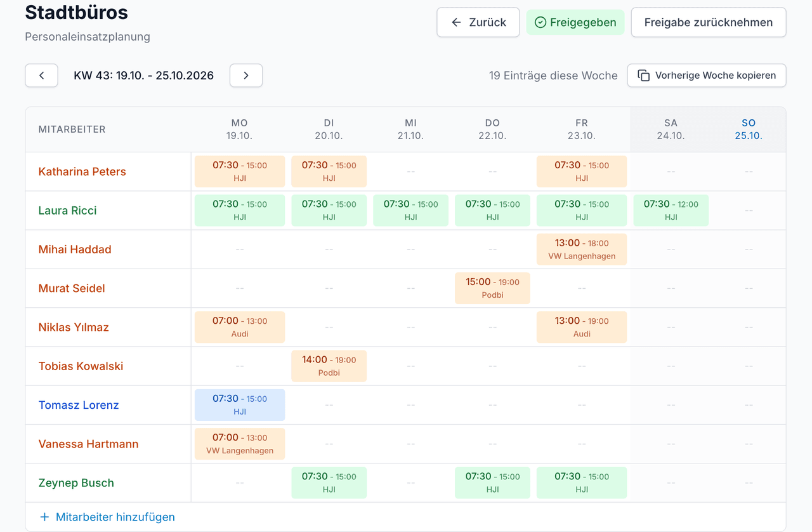
Task: Select Niklas Yılmaz's Monday Audi shift
Action: (240, 327)
